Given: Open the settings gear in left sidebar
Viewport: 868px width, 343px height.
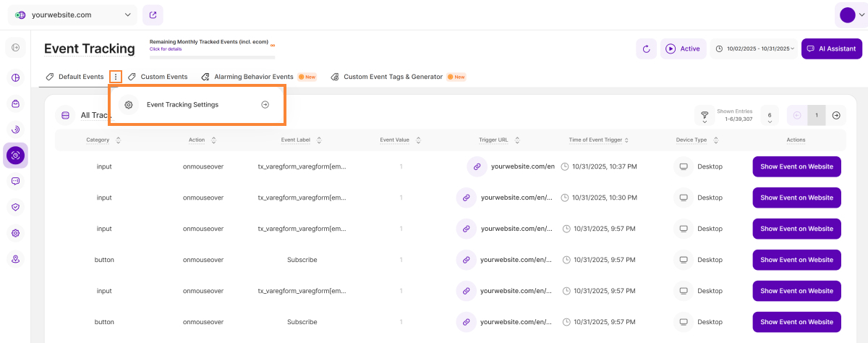Looking at the screenshot, I should 16,233.
